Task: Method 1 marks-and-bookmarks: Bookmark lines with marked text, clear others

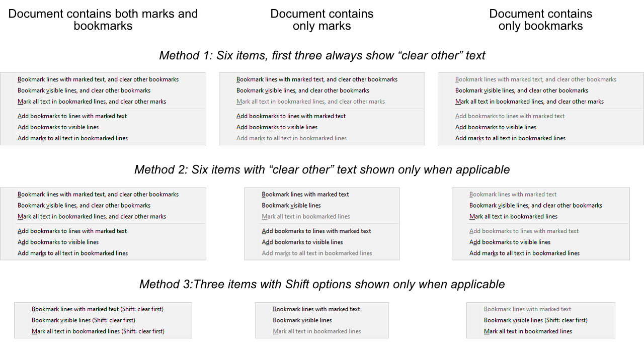Action: [x=103, y=79]
